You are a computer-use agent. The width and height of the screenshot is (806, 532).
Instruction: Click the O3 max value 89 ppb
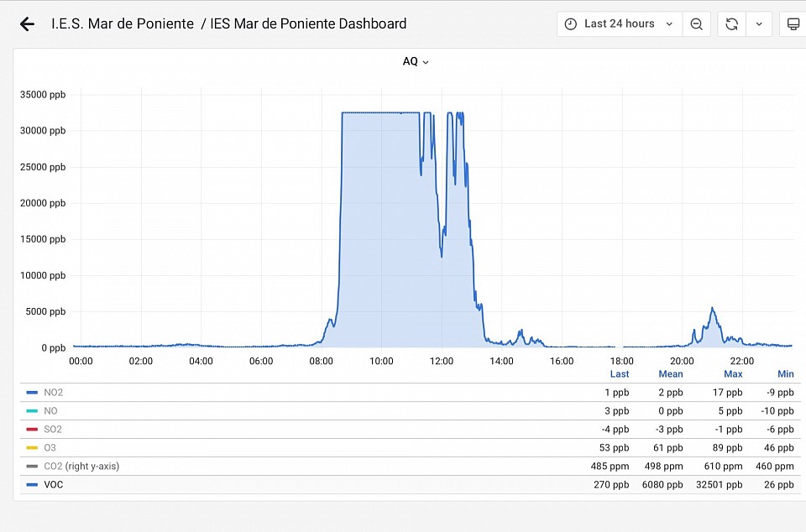coord(727,448)
